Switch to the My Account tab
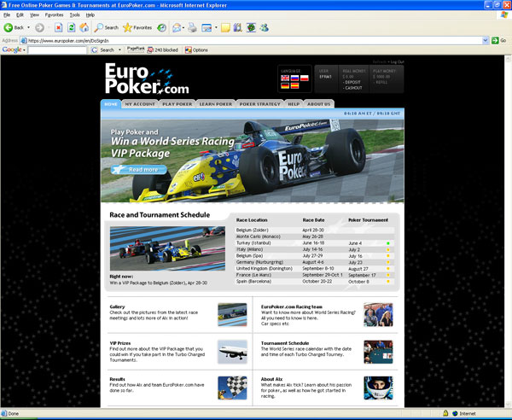The width and height of the screenshot is (512, 420). pos(140,104)
